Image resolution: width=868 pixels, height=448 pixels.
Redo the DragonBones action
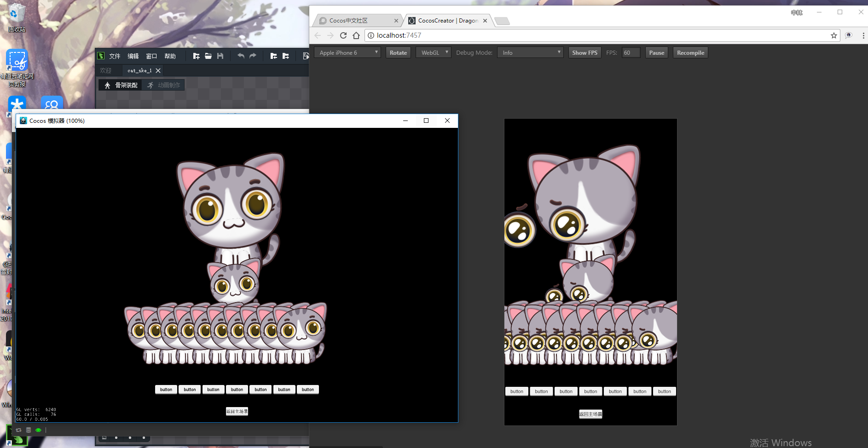(253, 56)
